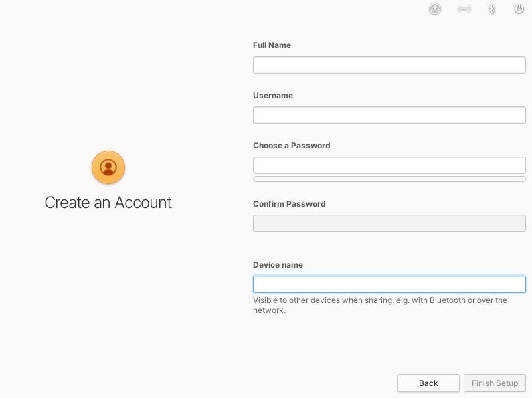Click the Create an Account heading
The width and height of the screenshot is (532, 398).
[108, 203]
